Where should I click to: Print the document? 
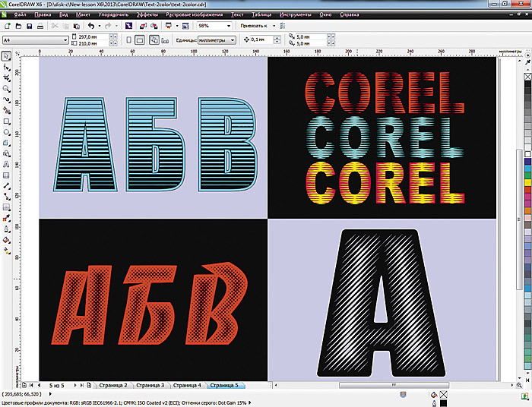(x=40, y=26)
